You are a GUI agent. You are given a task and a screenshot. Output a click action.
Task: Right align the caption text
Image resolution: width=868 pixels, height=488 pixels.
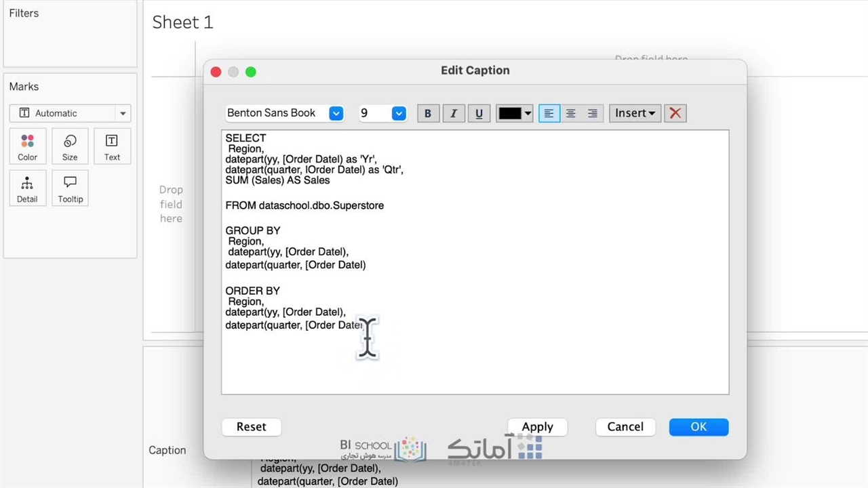click(x=593, y=113)
